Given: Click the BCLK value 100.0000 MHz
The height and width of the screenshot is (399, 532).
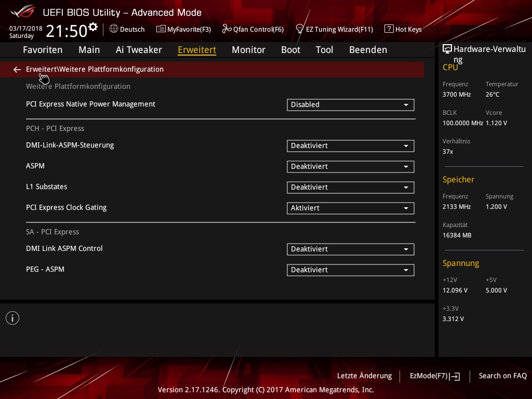Looking at the screenshot, I should (x=463, y=123).
